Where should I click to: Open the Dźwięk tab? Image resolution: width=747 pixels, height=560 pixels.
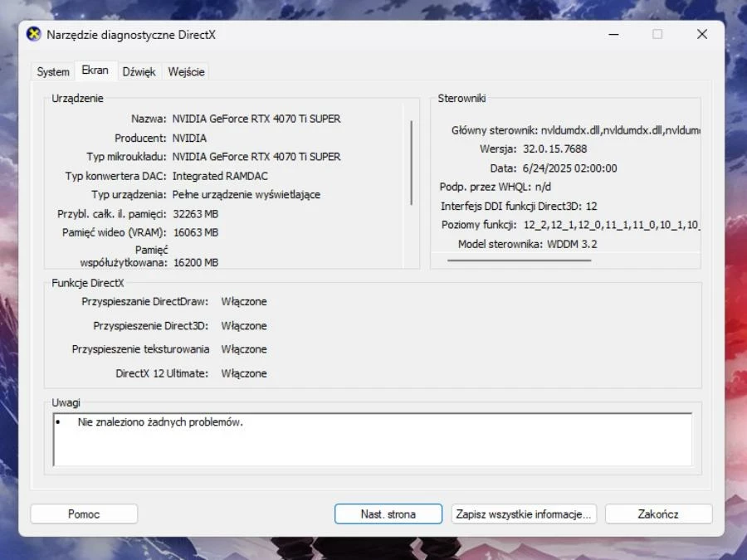[139, 72]
